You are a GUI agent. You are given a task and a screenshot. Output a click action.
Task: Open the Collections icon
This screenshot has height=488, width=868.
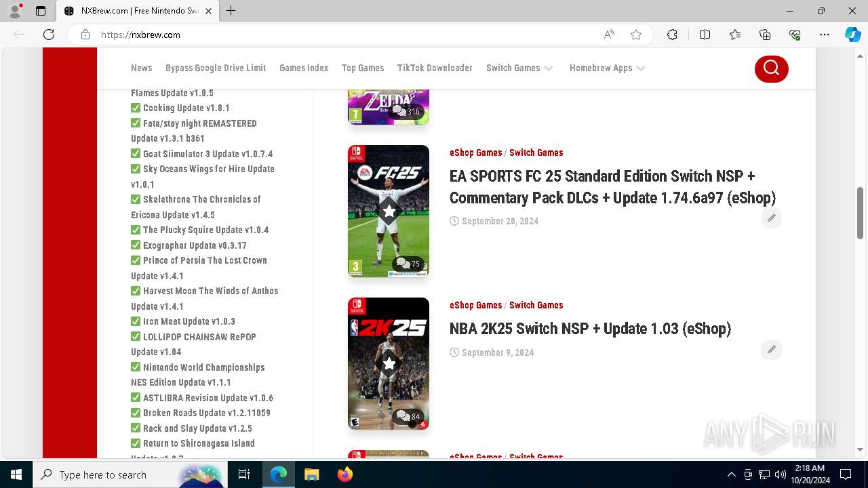coord(765,35)
